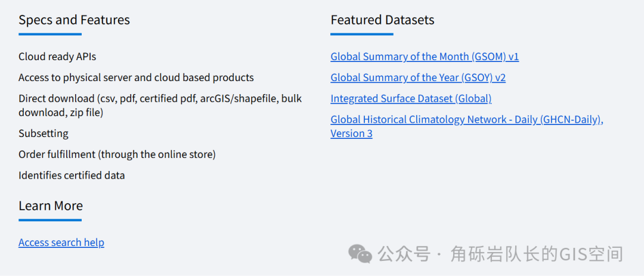Screen dimensions: 644x280
Task: Click blue underline bar beneath Specs and Features
Action: [50, 34]
